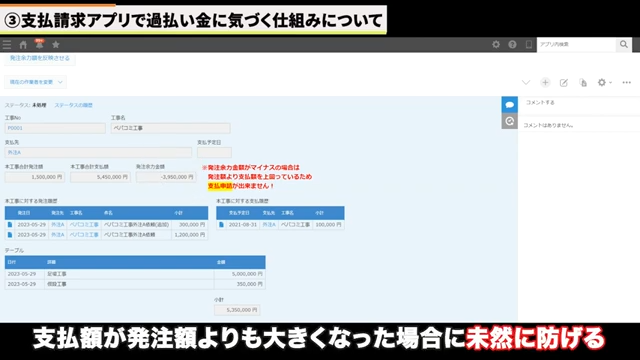Open the ステータスの履歴 link

[x=73, y=105]
